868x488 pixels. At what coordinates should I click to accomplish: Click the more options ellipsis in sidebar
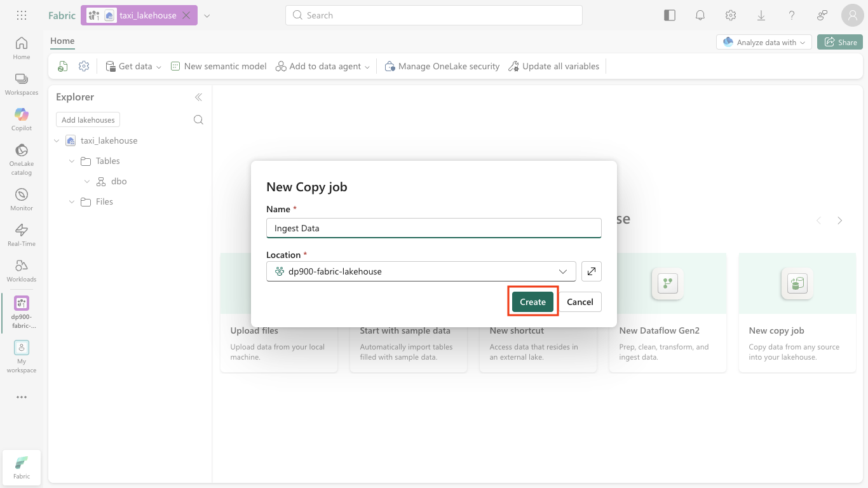(x=22, y=397)
